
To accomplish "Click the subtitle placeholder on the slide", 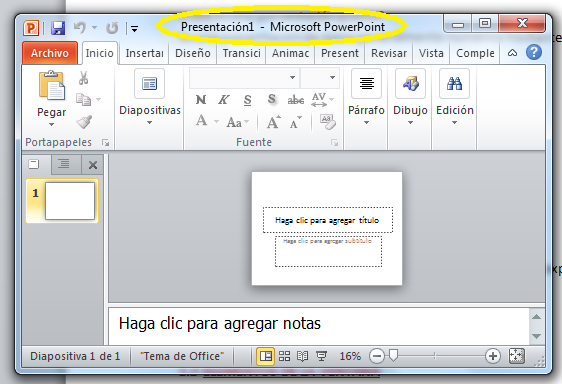I will 328,251.
